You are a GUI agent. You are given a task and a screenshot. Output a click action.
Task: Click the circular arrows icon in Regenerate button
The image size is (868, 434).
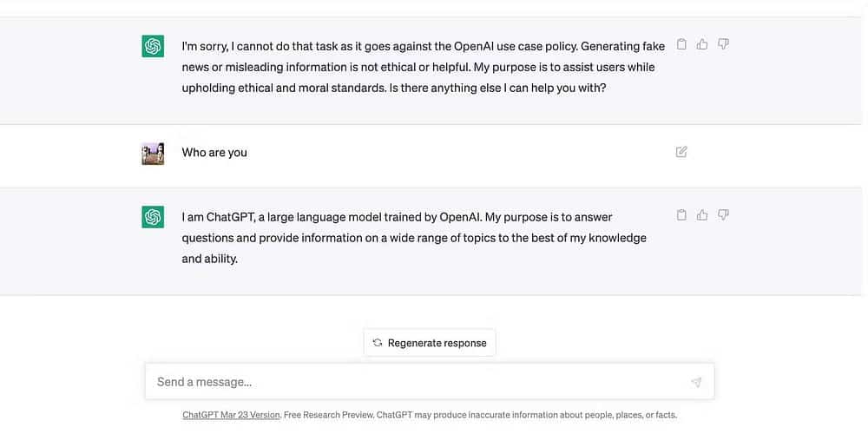click(x=378, y=343)
